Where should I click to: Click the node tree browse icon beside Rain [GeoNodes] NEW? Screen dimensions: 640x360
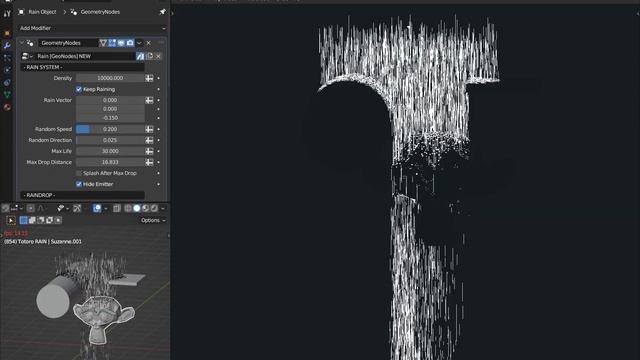click(x=27, y=56)
